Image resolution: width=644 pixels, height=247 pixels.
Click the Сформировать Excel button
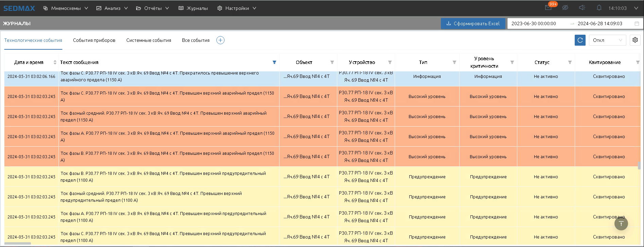[x=472, y=23]
